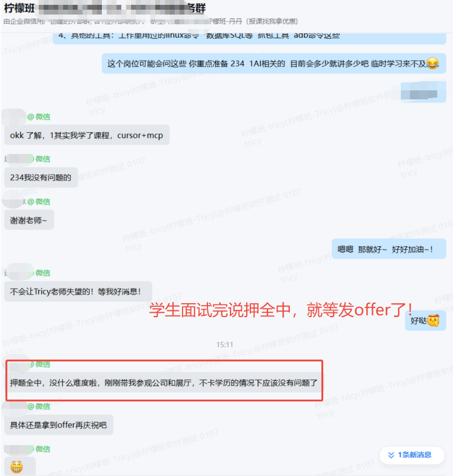Click the double-chevron arrow in new message pill
This screenshot has height=476, width=453.
tap(391, 455)
